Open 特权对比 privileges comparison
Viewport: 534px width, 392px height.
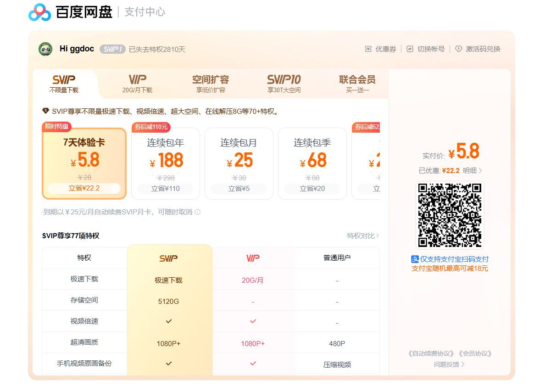[363, 236]
